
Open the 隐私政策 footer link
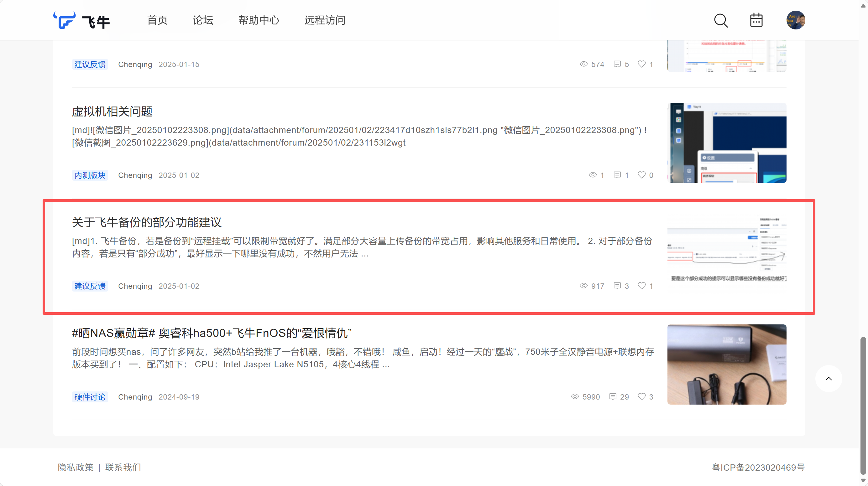76,468
